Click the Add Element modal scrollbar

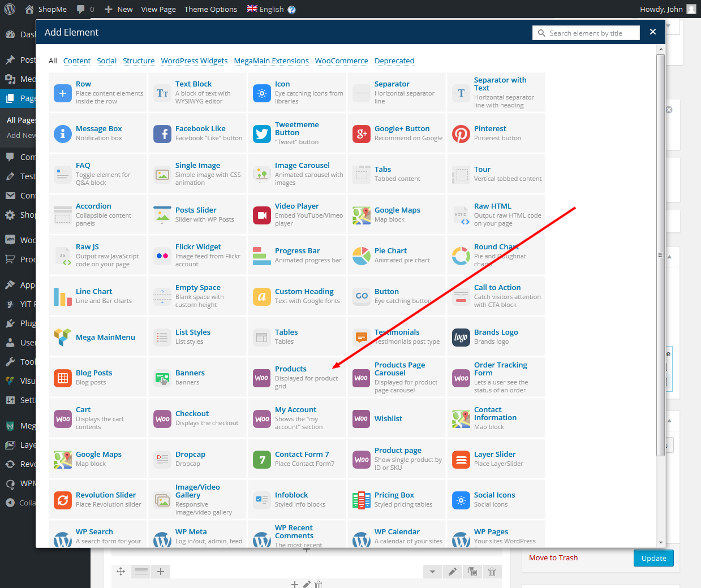pyautogui.click(x=660, y=254)
